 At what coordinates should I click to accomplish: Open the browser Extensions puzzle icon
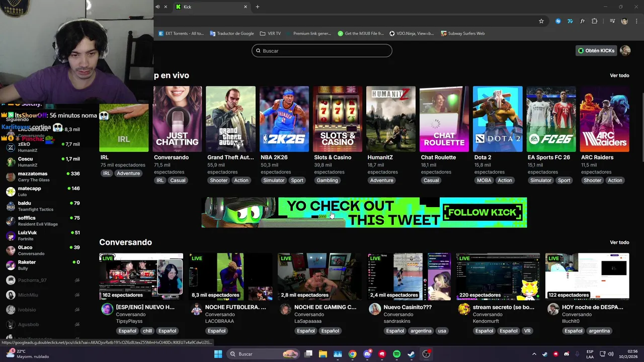click(x=595, y=21)
